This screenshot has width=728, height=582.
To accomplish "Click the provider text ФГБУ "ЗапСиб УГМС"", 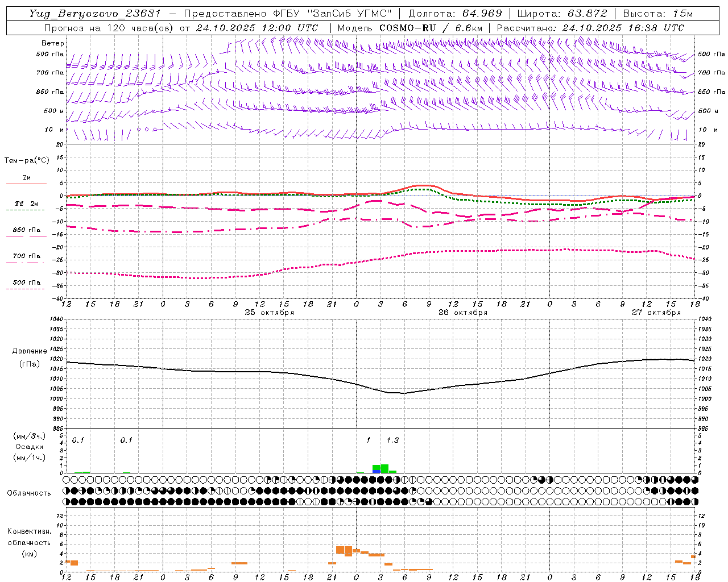I will (333, 14).
